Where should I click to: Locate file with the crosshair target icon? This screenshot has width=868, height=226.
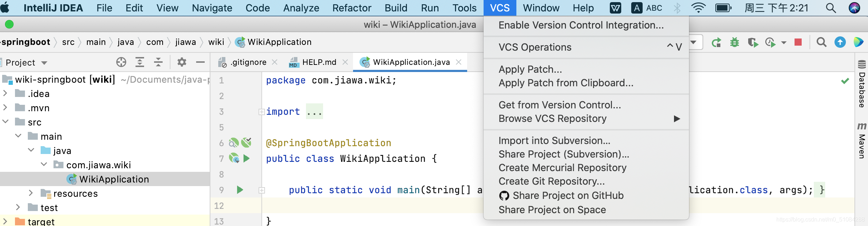(x=121, y=62)
